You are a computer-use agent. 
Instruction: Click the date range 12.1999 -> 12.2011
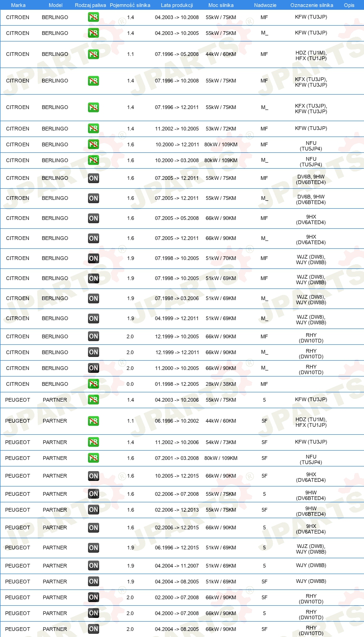(177, 352)
